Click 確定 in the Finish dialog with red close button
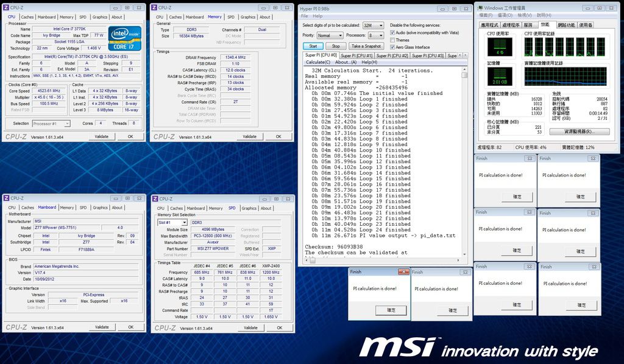This screenshot has height=364, width=624. 391,310
